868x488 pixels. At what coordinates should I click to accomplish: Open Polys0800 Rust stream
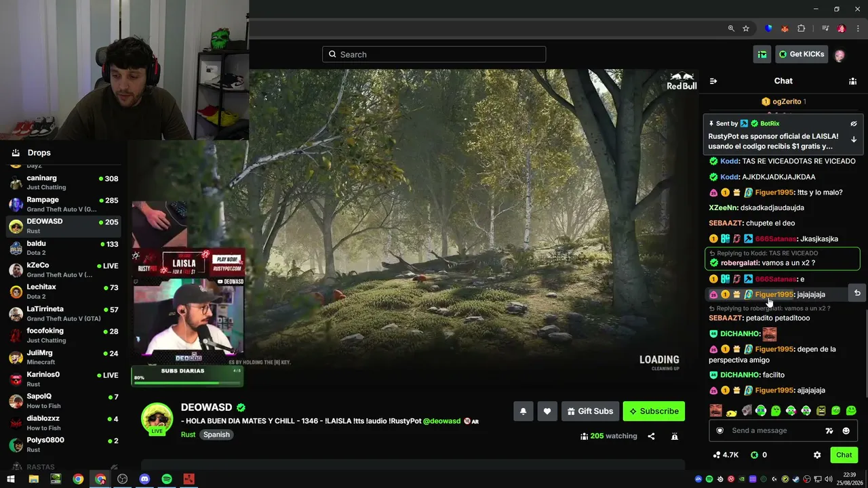point(62,445)
